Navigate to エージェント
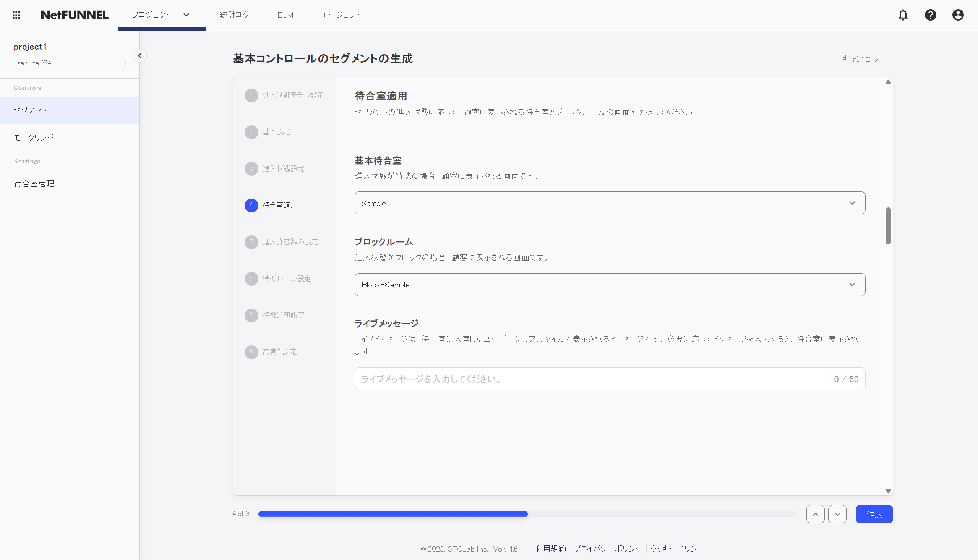Viewport: 978px width, 560px height. (x=341, y=15)
